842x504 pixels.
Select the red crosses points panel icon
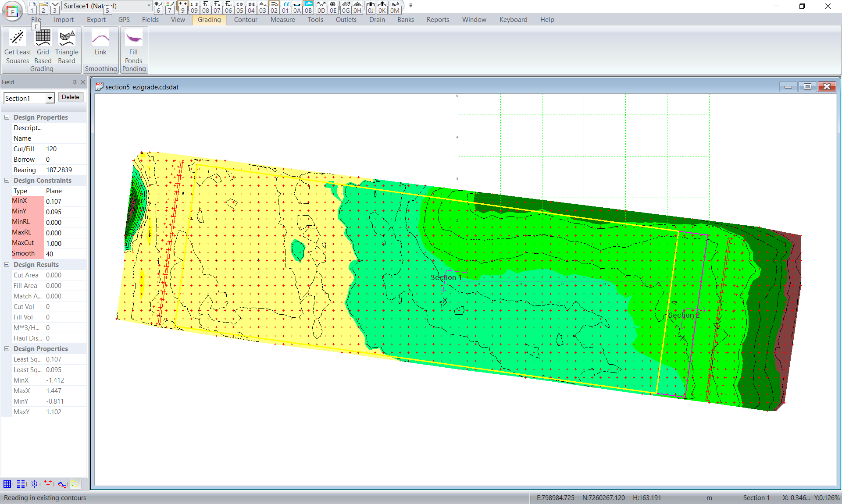pyautogui.click(x=48, y=484)
